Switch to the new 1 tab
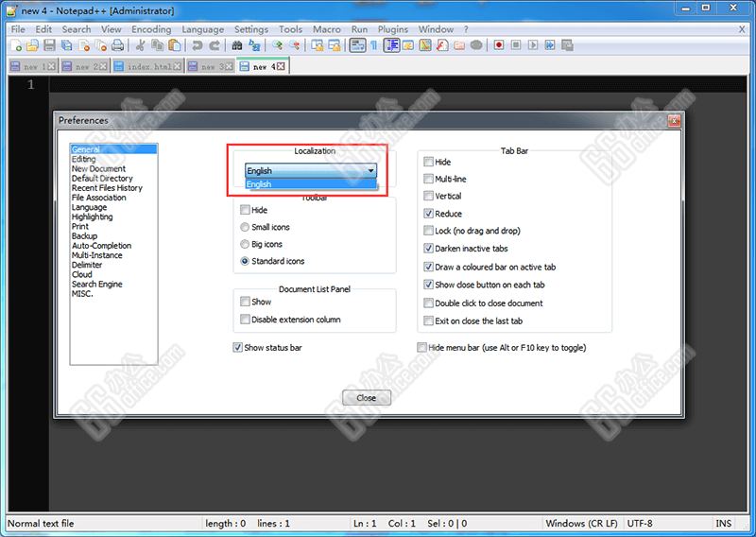Viewport: 756px width, 537px height. (x=33, y=66)
